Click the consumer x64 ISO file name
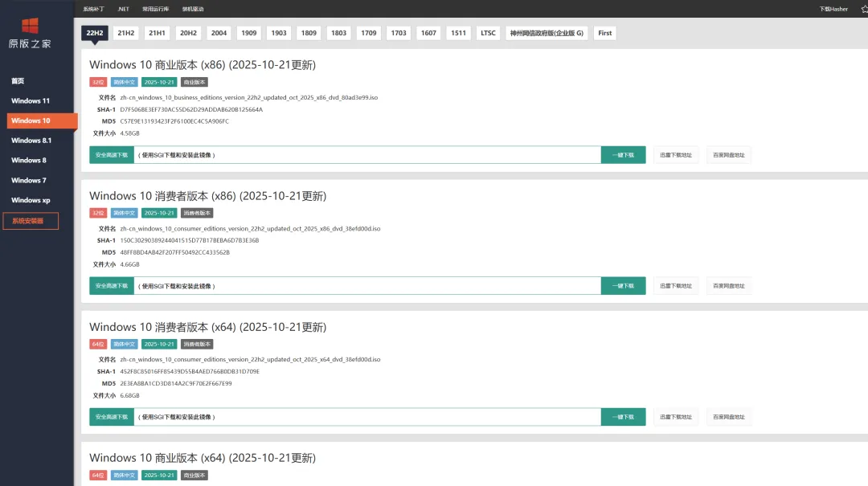Screen dimensions: 868x486 pos(250,360)
